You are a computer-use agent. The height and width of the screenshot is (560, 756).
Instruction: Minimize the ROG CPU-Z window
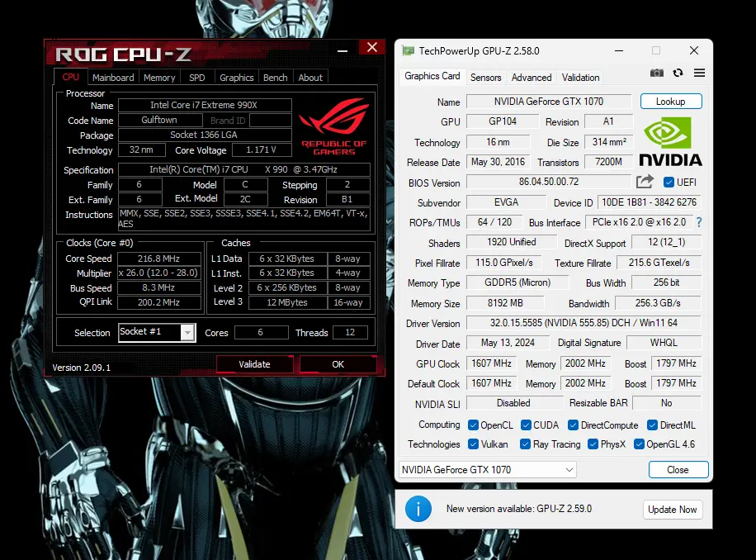[343, 50]
